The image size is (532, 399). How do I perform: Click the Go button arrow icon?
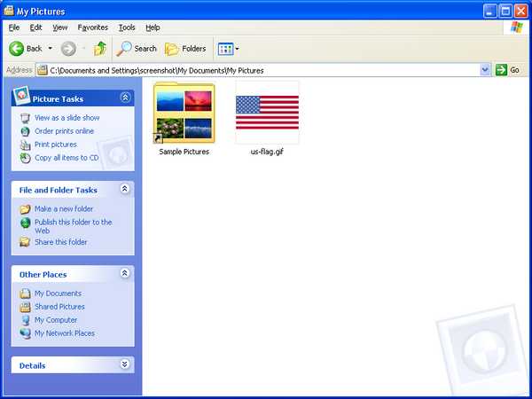[x=501, y=70]
